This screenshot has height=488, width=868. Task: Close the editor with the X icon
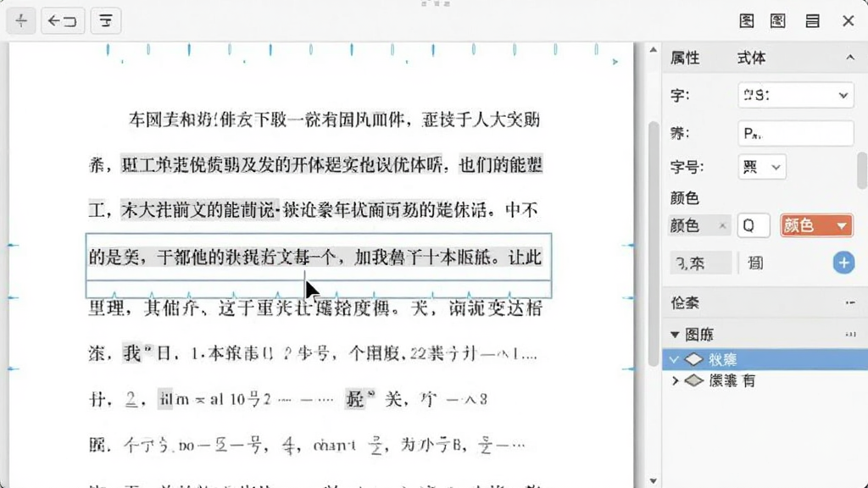click(x=848, y=21)
